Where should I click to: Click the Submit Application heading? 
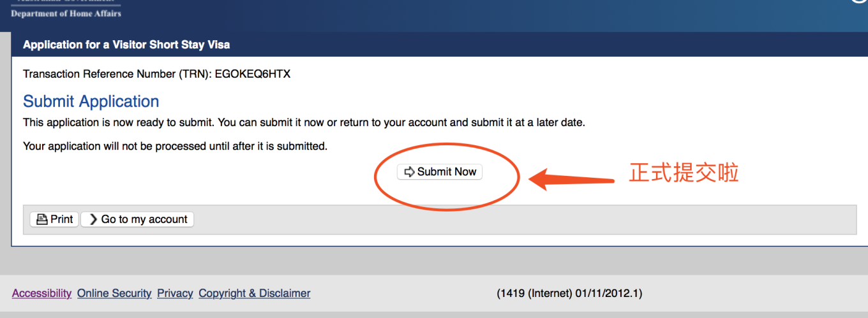(91, 101)
